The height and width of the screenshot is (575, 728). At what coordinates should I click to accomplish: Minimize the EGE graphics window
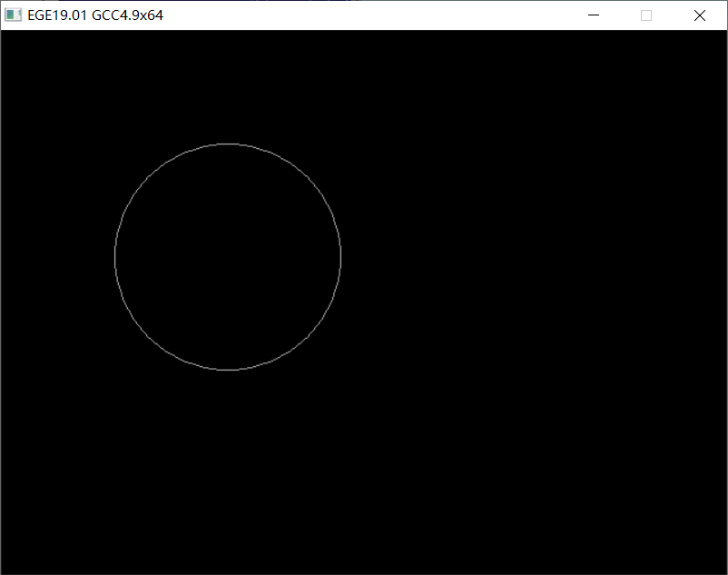[x=594, y=15]
